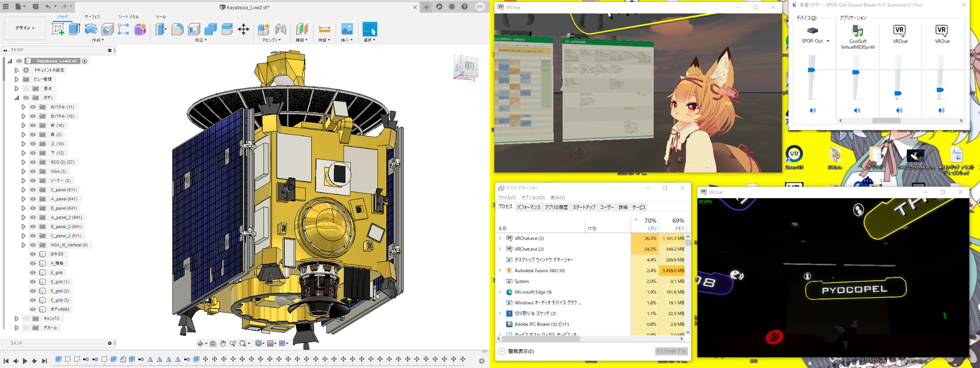This screenshot has height=368, width=980.
Task: Mute CoolSoft VirtualMIDISynth in volume mixer
Action: tap(857, 110)
